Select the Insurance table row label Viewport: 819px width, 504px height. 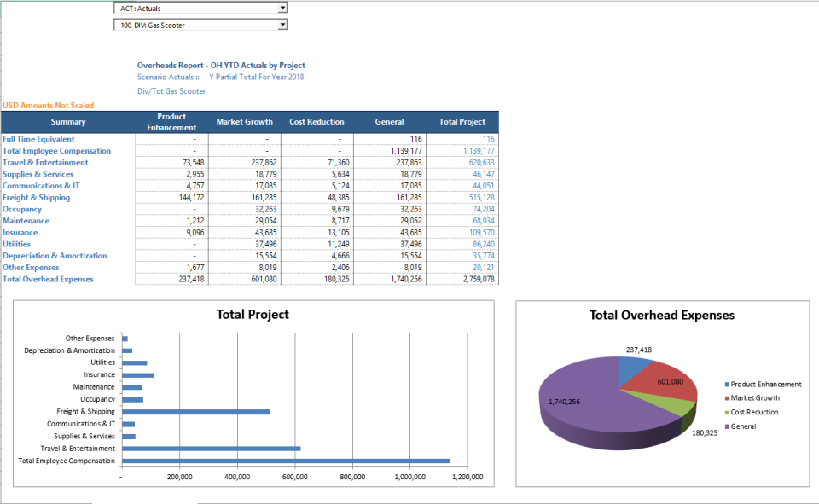[20, 233]
